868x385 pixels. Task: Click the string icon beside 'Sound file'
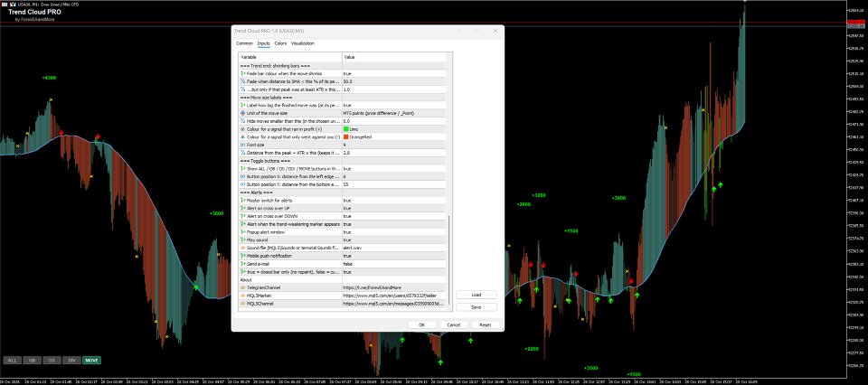[242, 248]
